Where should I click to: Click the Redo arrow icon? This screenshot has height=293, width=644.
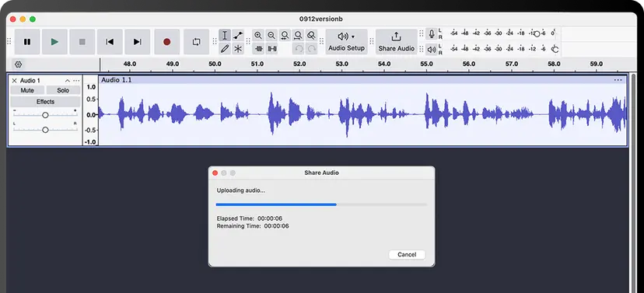tap(312, 49)
